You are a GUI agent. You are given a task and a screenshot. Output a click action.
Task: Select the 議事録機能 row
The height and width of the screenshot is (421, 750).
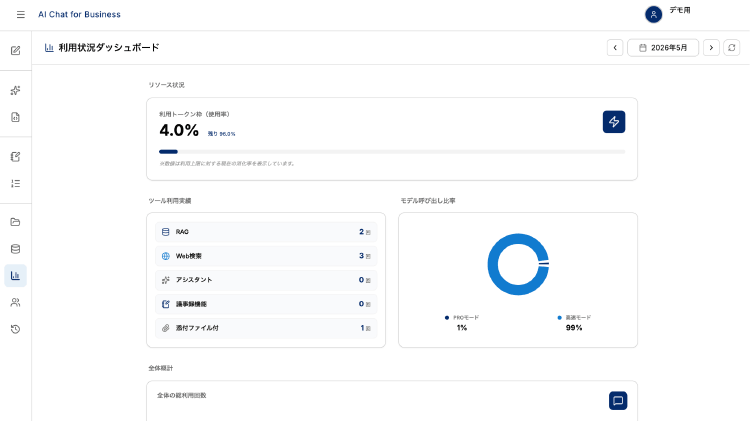tap(266, 304)
